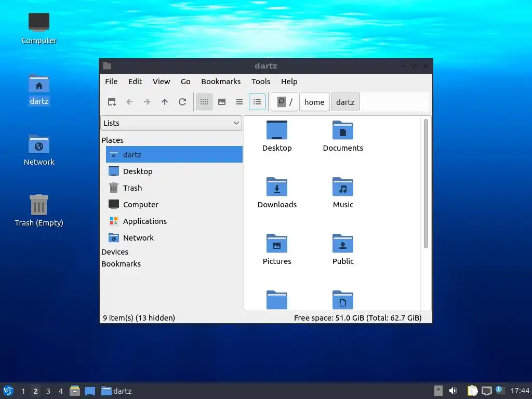The width and height of the screenshot is (532, 399).
Task: Select Desktop in Places sidebar
Action: coord(174,171)
